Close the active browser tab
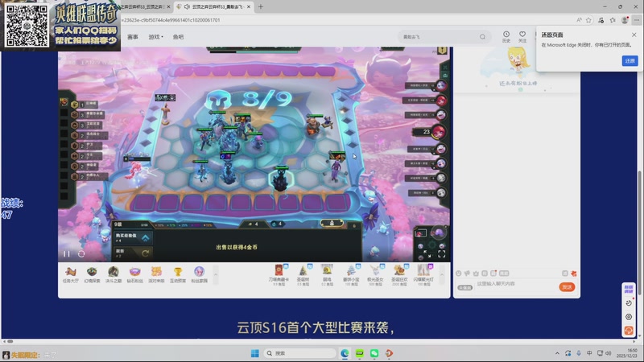Viewport: 644px width, 362px height. coord(249,6)
